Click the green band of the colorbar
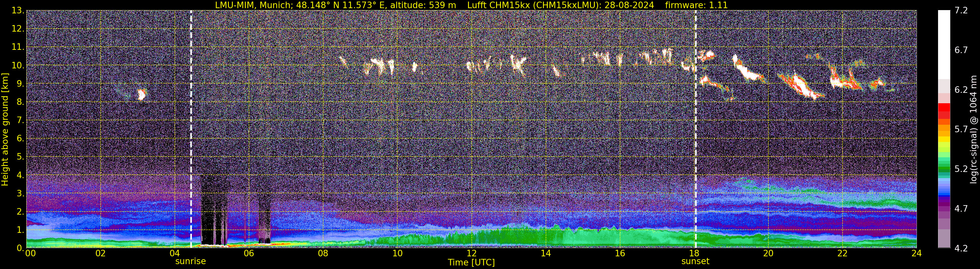Image resolution: width=980 pixels, height=269 pixels. pos(944,169)
